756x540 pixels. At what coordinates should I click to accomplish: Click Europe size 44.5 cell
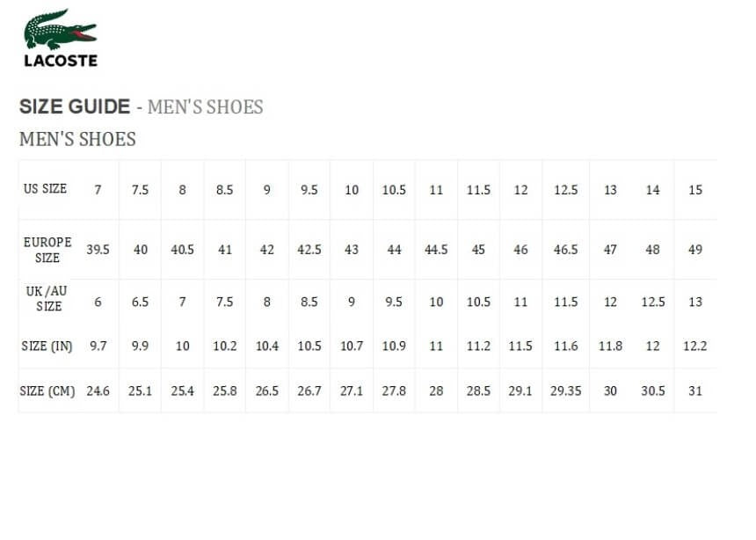click(436, 250)
